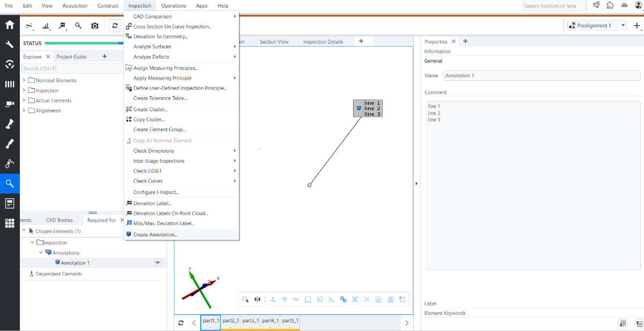Click the linked circles icon in view toolbar
Screen dimensions: 644x331
tap(343, 299)
